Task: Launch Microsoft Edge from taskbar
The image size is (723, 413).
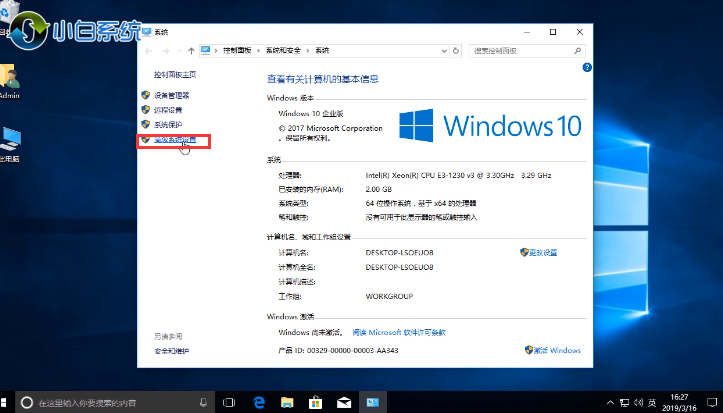Action: 259,402
